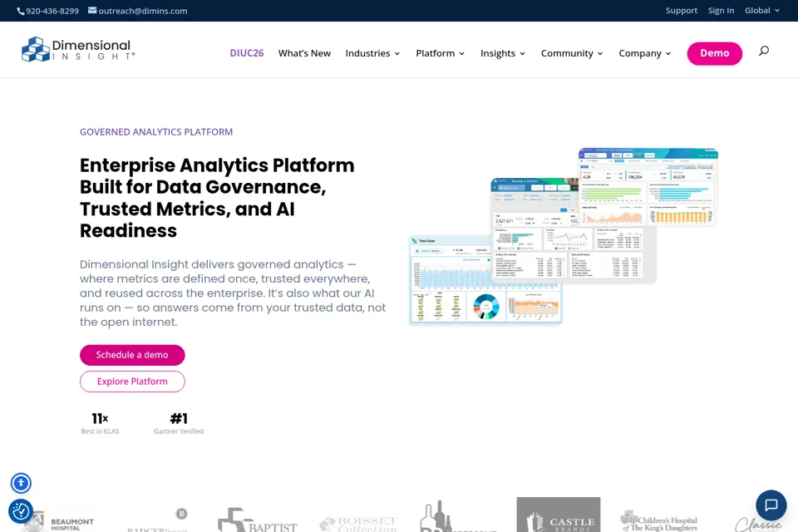Click the Sign In link

click(722, 10)
